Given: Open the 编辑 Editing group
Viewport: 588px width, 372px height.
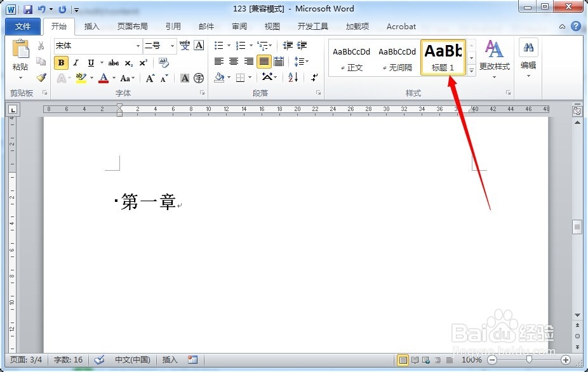Looking at the screenshot, I should (x=528, y=58).
